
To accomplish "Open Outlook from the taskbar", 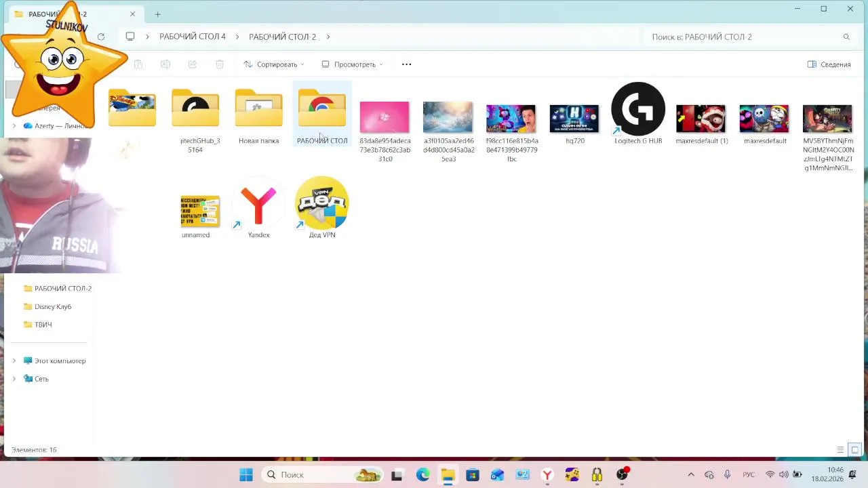I will click(x=498, y=474).
